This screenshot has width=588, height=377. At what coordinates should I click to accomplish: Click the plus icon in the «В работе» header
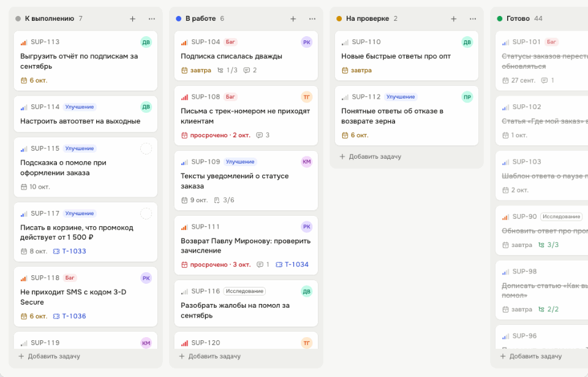coord(293,19)
